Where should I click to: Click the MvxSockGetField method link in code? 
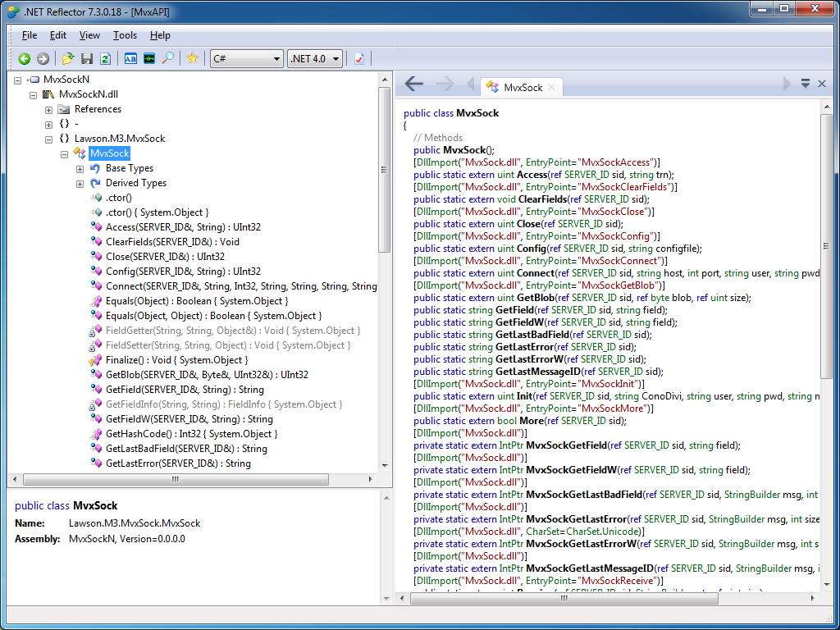[566, 445]
